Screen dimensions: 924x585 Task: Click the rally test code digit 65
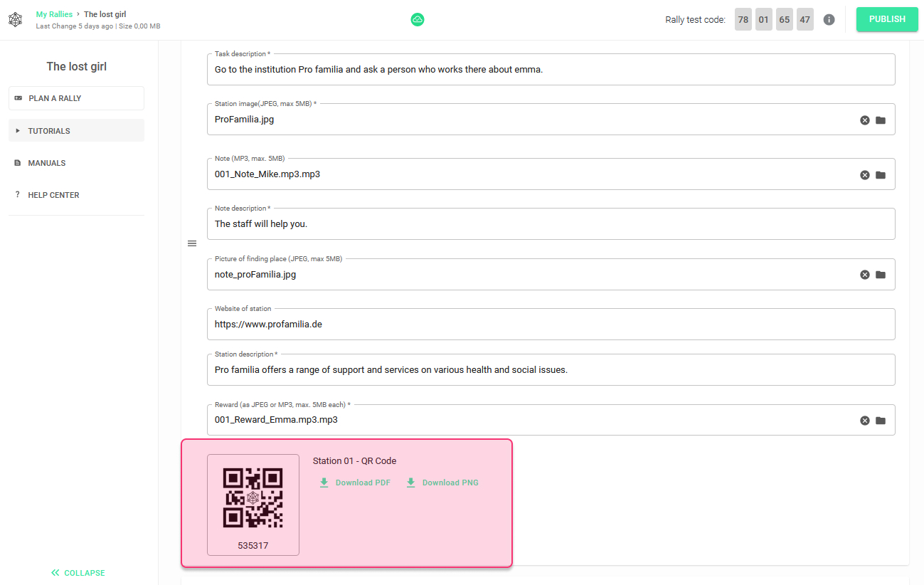(785, 20)
